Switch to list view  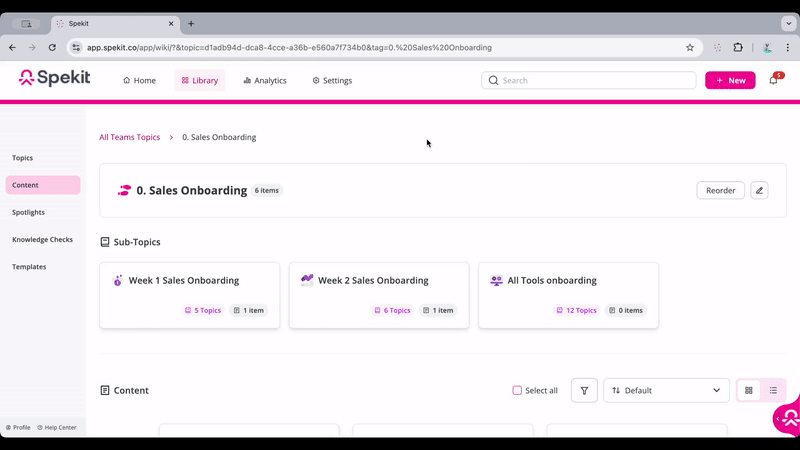[x=773, y=390]
